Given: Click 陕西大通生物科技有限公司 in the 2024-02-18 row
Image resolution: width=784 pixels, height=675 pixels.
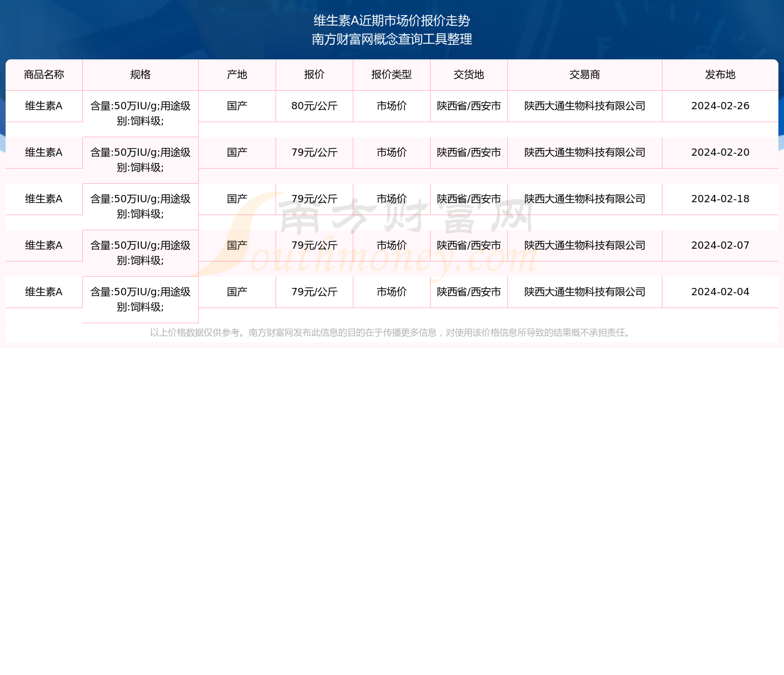Looking at the screenshot, I should tap(585, 199).
